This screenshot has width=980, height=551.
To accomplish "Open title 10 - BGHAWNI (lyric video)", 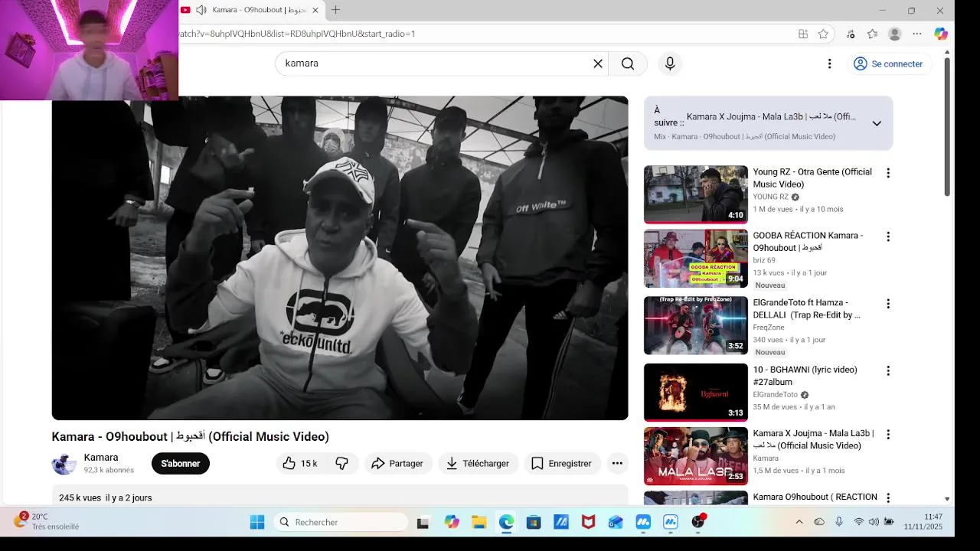I will 805,376.
